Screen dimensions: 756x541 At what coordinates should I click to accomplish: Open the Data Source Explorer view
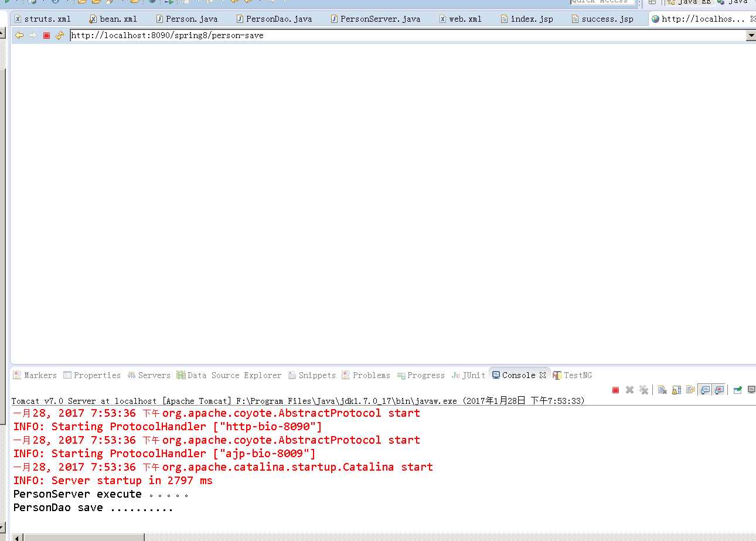(229, 375)
